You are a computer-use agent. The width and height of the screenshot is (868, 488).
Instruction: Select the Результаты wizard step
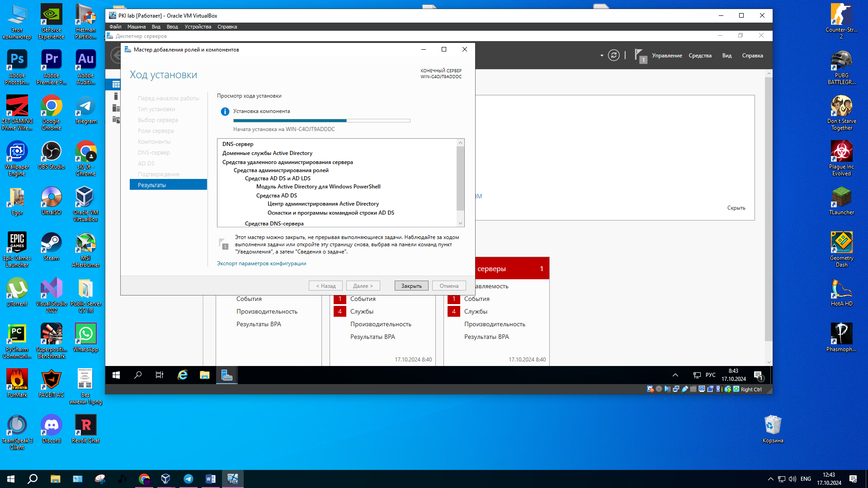[x=168, y=185]
